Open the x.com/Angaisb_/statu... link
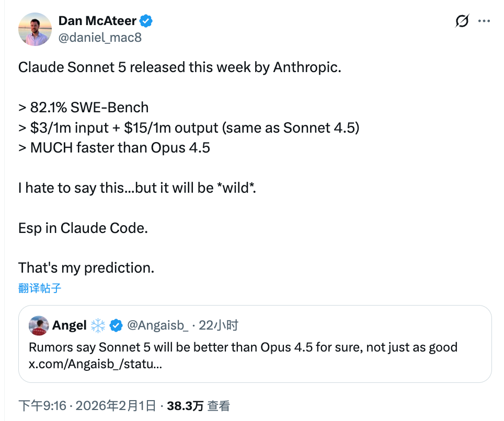This screenshot has width=504, height=421. coord(95,364)
